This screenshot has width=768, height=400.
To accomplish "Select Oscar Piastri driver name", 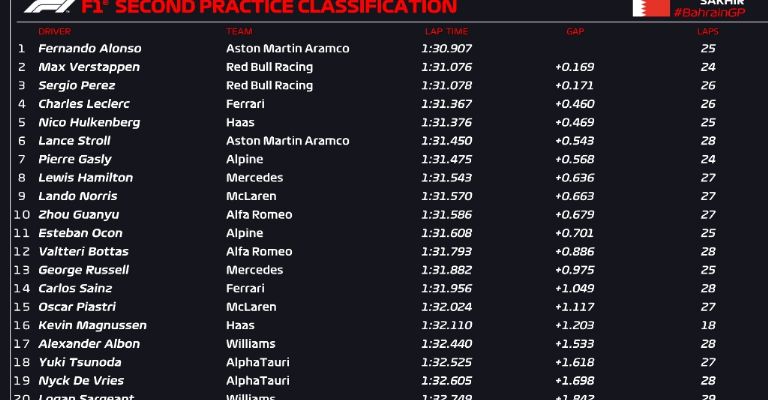I will tap(77, 307).
